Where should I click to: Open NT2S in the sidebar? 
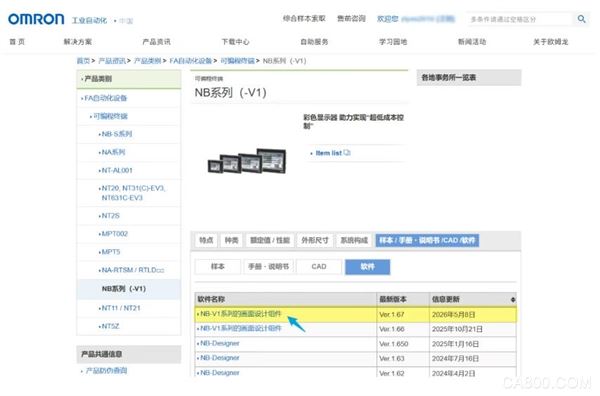[x=111, y=216]
